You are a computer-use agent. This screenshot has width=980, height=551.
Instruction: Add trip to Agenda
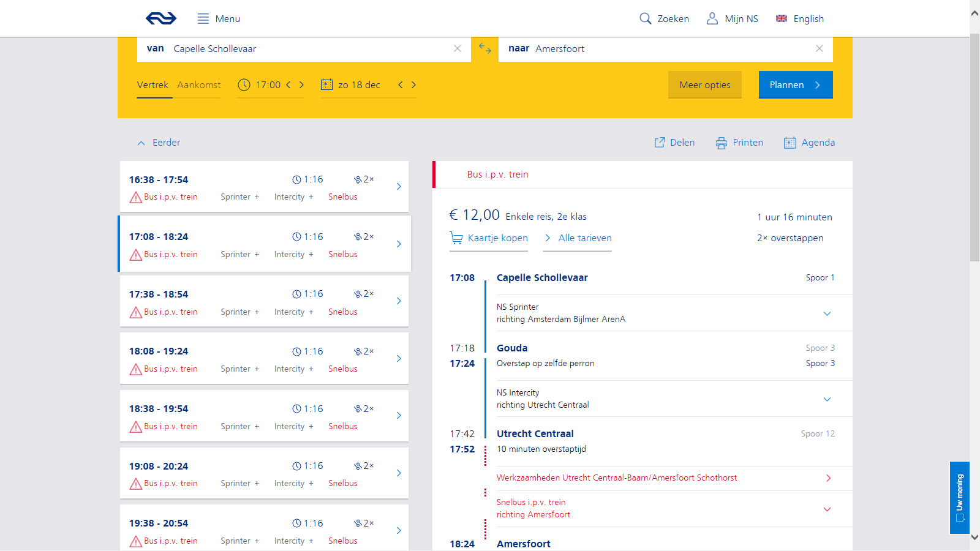[x=809, y=143]
